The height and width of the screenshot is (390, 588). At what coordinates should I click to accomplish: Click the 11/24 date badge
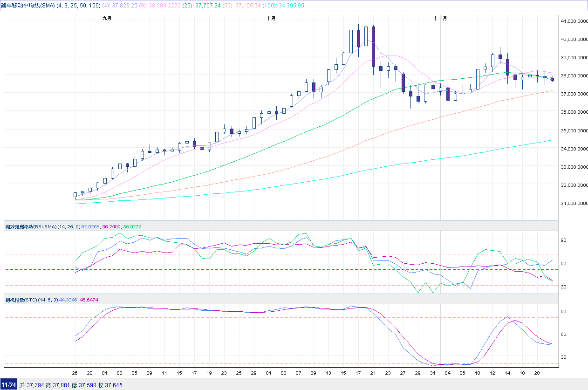tap(9, 385)
